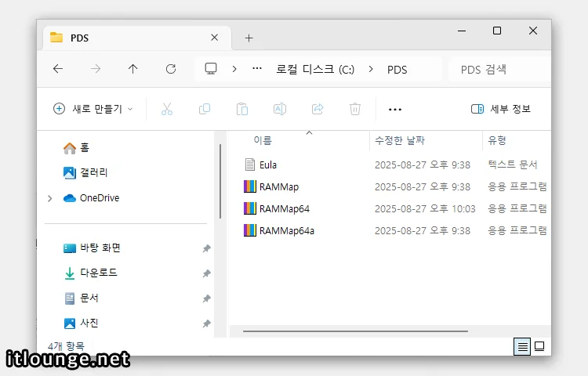Click the navigation pane vertical scrollbar

tap(220, 181)
